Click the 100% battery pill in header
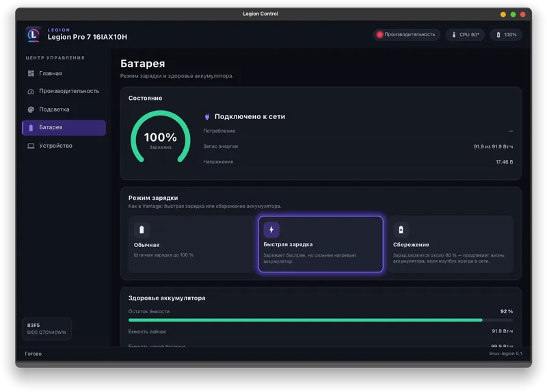 [506, 35]
